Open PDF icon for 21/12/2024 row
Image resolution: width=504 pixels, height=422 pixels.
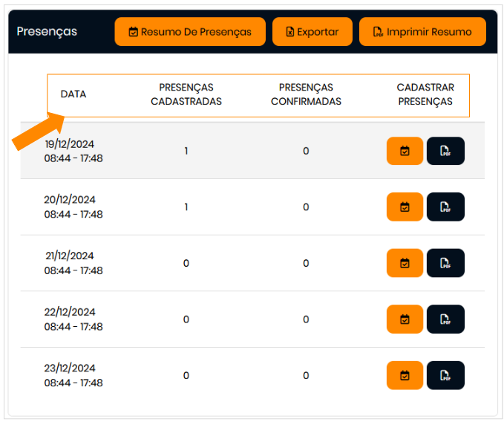(445, 263)
